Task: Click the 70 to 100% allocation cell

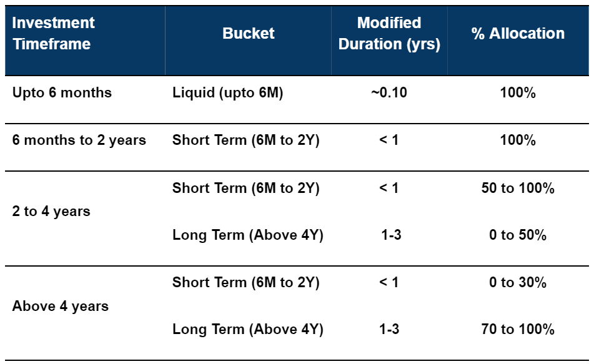Action: pyautogui.click(x=518, y=330)
